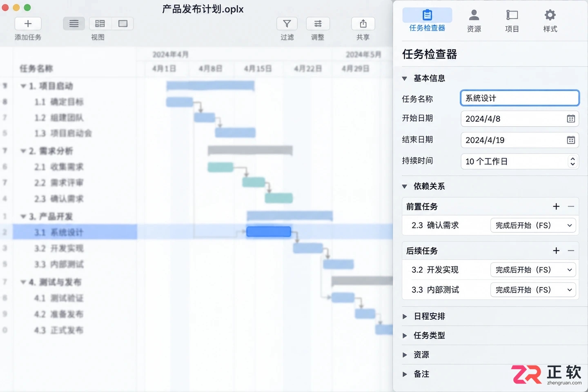Viewport: 588px width, 392px height.
Task: Collapse the 3. 产品开发 task group triangle
Action: (23, 216)
